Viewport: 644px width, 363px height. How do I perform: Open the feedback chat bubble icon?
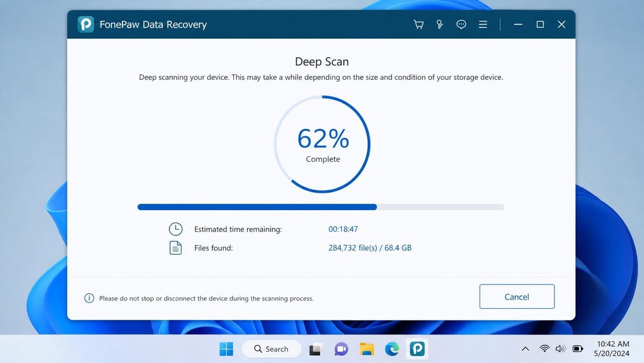click(461, 25)
